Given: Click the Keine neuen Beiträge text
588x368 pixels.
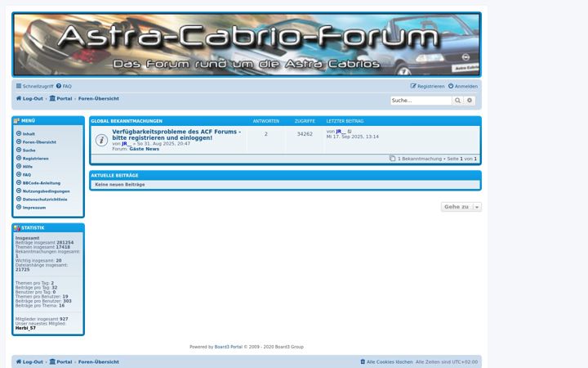Looking at the screenshot, I should click(120, 185).
